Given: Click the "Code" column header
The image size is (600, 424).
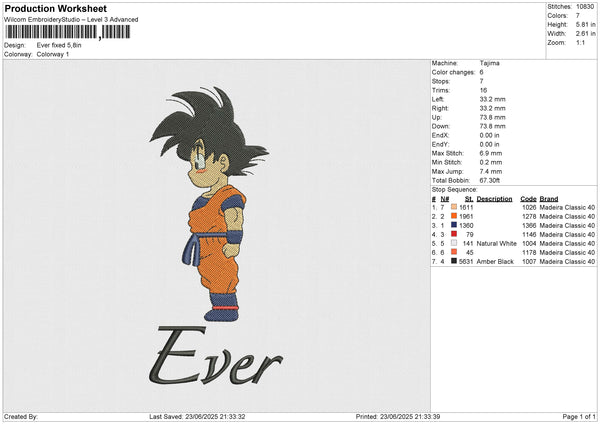Looking at the screenshot, I should coord(528,199).
